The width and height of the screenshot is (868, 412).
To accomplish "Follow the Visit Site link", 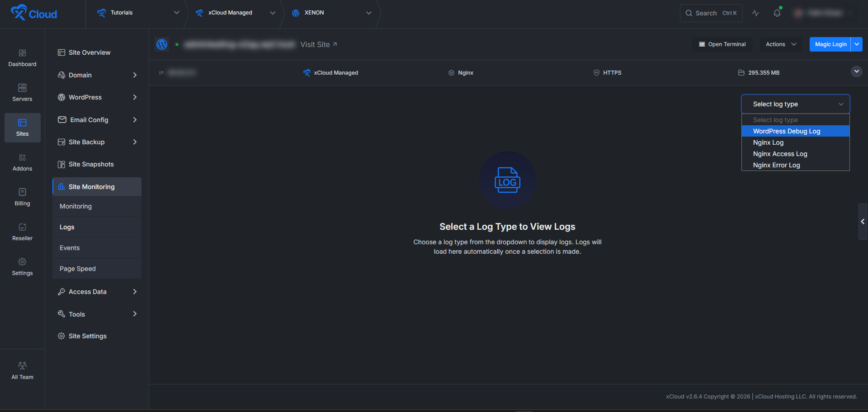I will click(319, 44).
